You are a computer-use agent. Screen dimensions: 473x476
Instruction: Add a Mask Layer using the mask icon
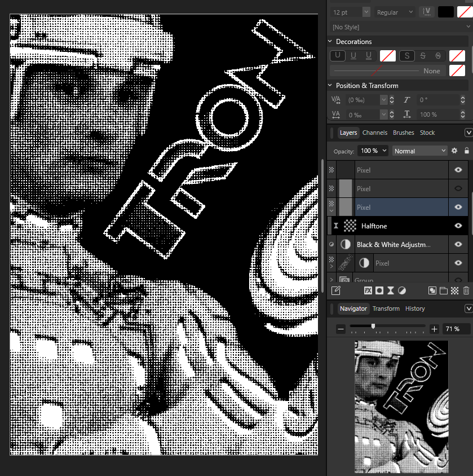tap(379, 290)
